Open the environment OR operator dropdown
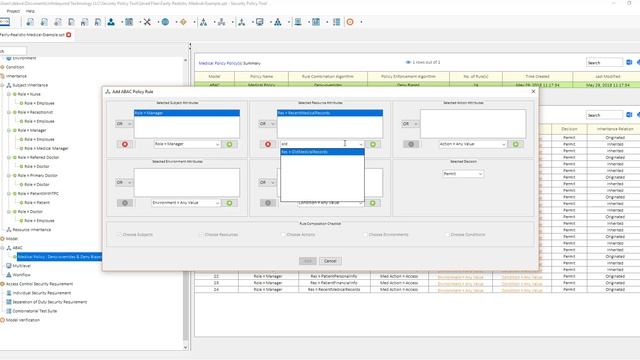Screen dimensions: 640x360 pyautogui.click(x=124, y=182)
